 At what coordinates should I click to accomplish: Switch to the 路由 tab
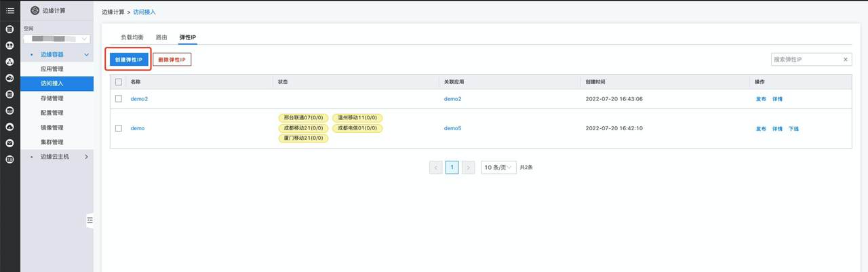161,37
